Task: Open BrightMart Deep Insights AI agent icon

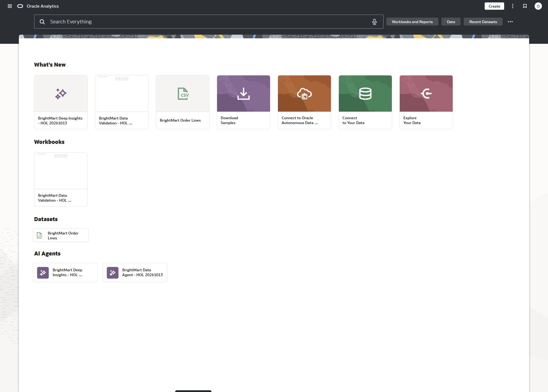Action: pyautogui.click(x=43, y=273)
